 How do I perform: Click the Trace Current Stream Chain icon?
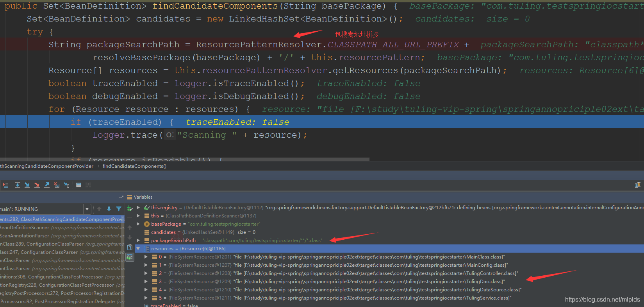[x=88, y=185]
